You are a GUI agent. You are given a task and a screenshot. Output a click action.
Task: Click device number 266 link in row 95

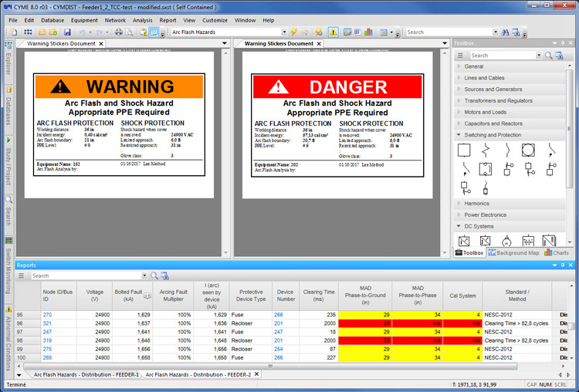click(279, 315)
